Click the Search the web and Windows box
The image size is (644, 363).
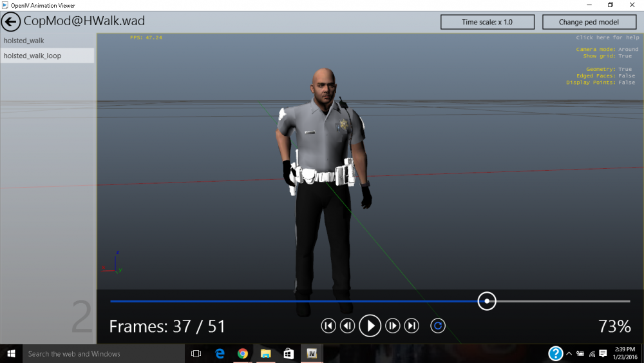coord(104,353)
